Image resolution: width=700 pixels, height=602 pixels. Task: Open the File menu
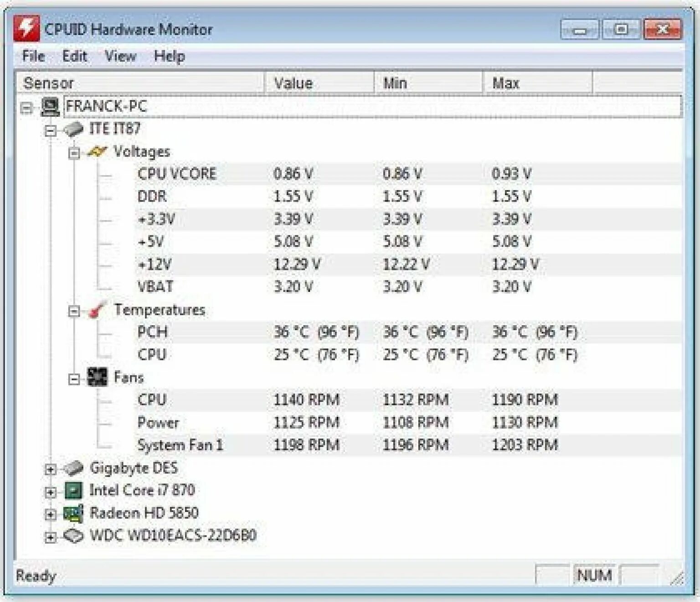click(33, 56)
